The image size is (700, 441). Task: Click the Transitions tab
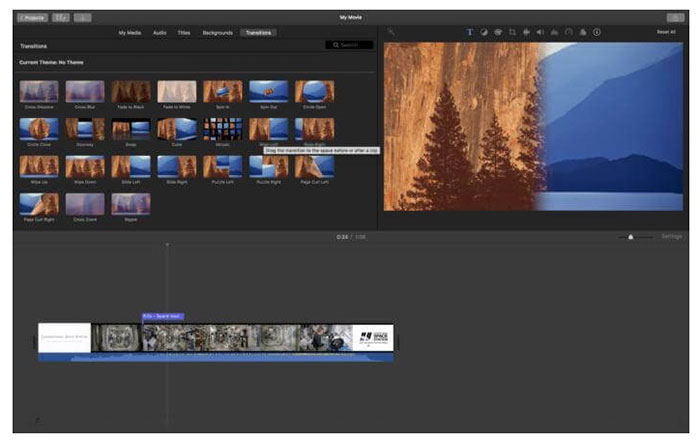[x=258, y=33]
